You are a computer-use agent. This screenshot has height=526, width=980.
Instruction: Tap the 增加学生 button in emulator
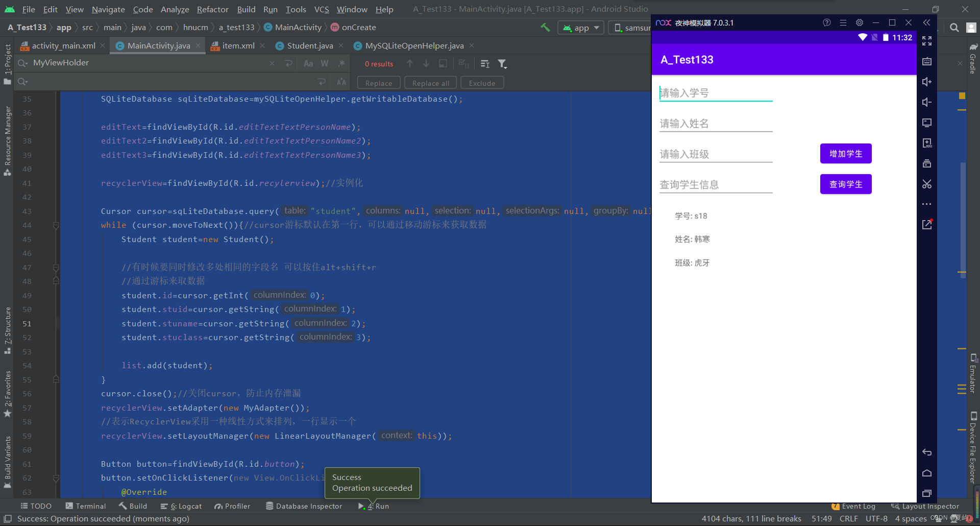point(845,154)
